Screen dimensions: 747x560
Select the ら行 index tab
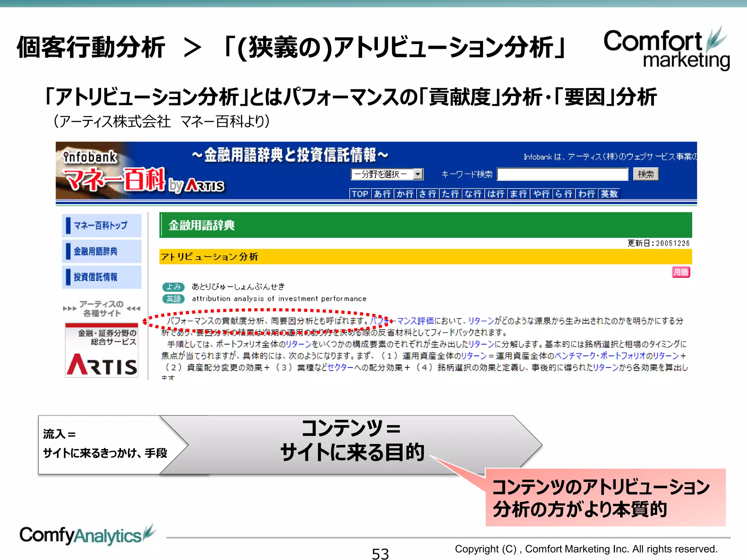pos(564,194)
